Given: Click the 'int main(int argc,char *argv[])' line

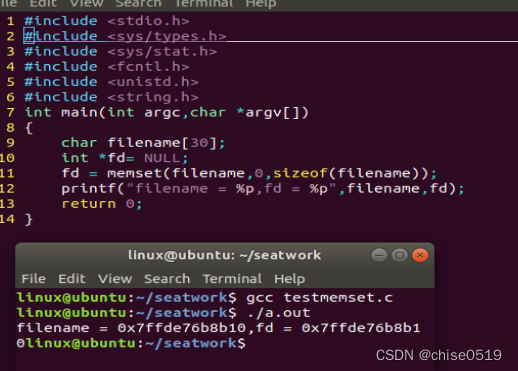Looking at the screenshot, I should click(x=167, y=112).
